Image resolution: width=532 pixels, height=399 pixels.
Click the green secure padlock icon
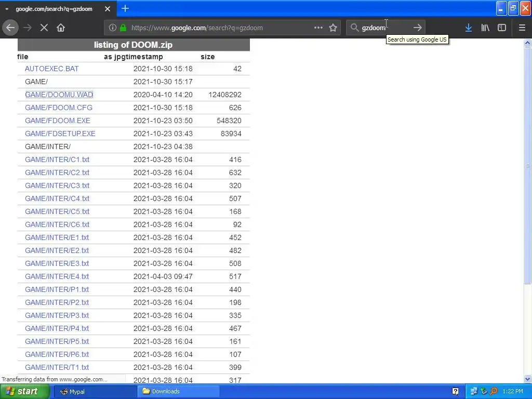click(x=123, y=28)
